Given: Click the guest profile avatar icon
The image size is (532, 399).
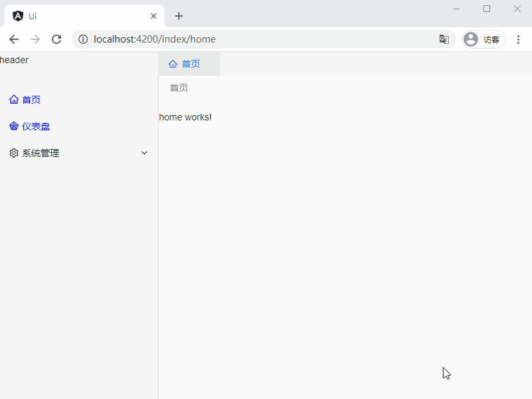Looking at the screenshot, I should pos(471,39).
